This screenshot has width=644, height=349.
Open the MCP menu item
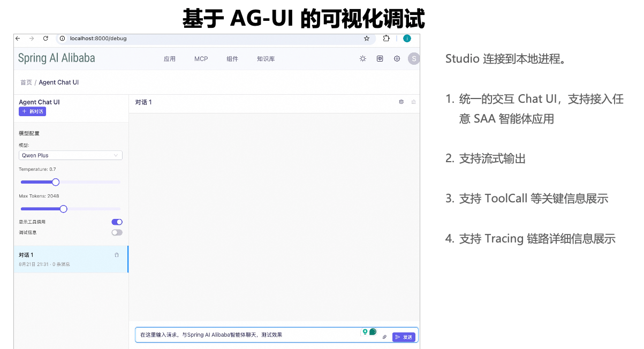[x=201, y=59]
